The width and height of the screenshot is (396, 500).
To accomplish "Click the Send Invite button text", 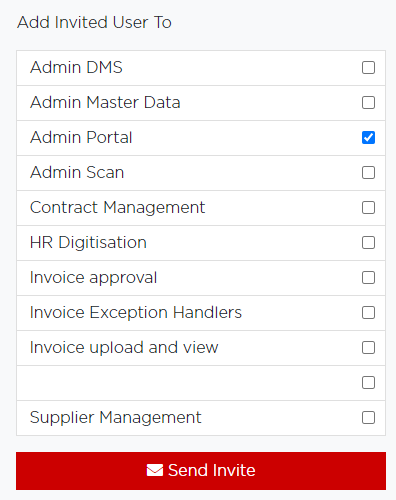I will pos(212,470).
